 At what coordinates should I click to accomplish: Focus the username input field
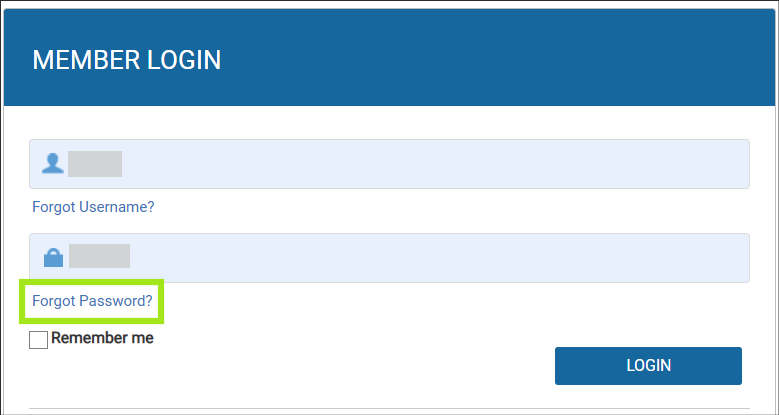pos(389,164)
